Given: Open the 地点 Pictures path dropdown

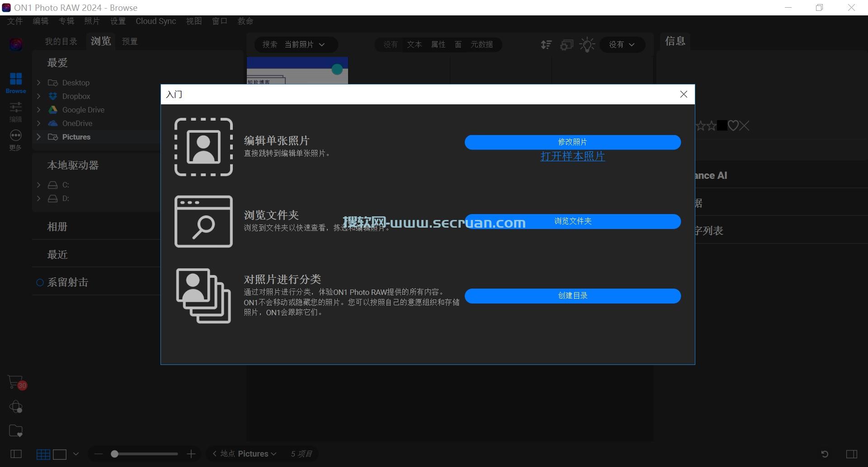Looking at the screenshot, I should coord(257,454).
